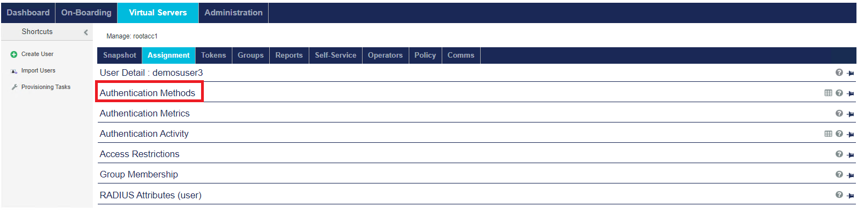
Task: Open the Administration top tab
Action: pos(233,12)
